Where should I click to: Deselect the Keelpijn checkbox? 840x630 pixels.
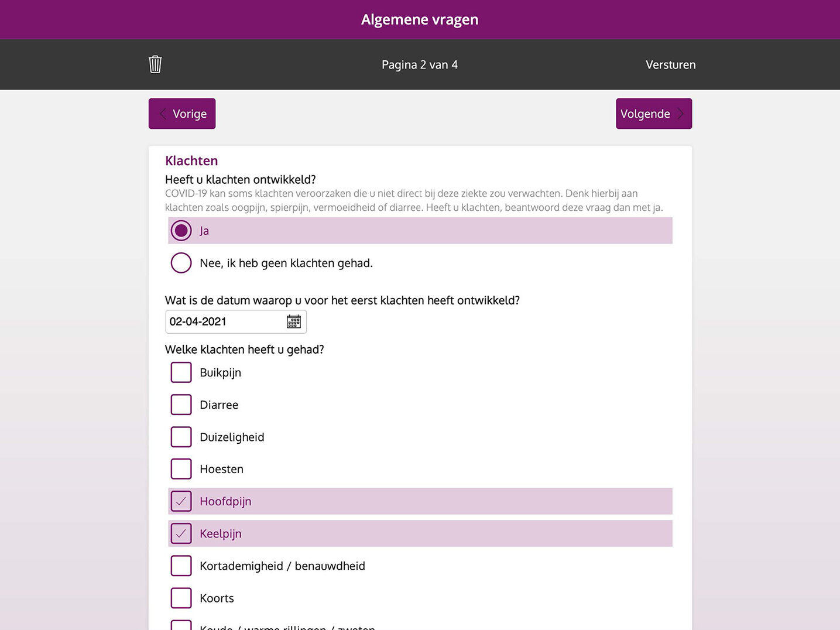[181, 533]
